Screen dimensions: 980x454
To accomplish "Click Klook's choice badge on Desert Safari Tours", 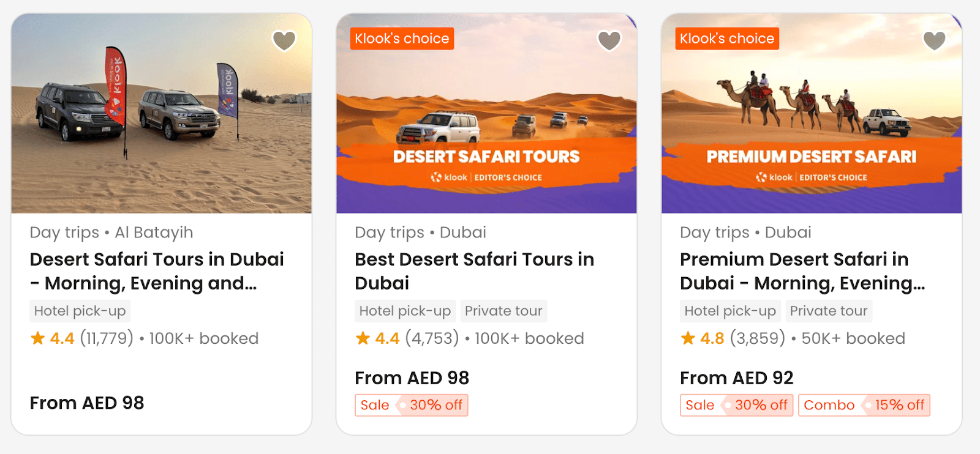I will pos(402,39).
